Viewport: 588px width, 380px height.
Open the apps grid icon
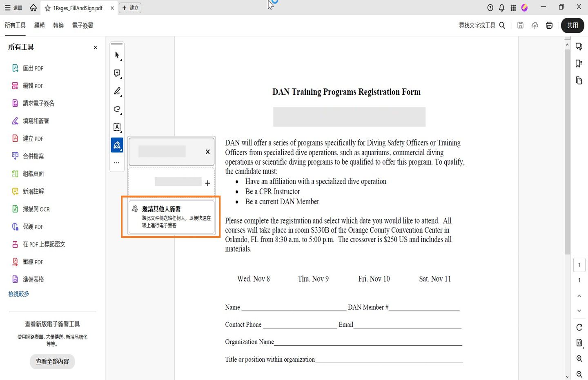coord(513,8)
